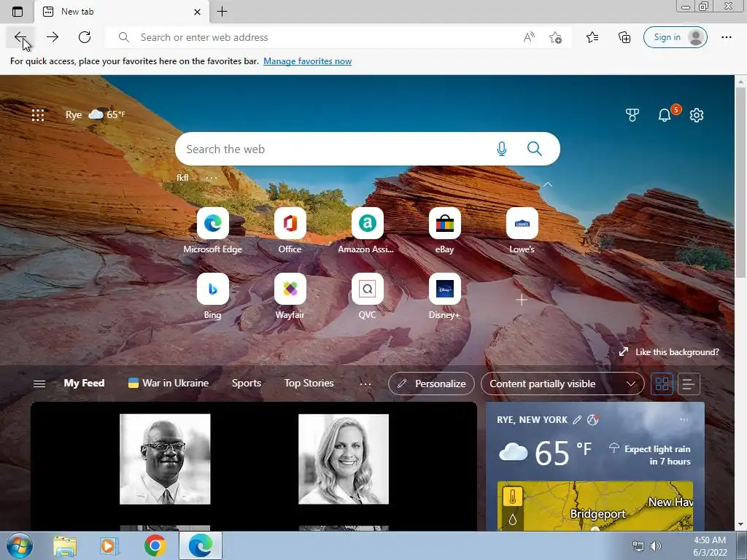Open quick links ellipsis options next to fkfl
Screen dimensions: 747x560
211,178
